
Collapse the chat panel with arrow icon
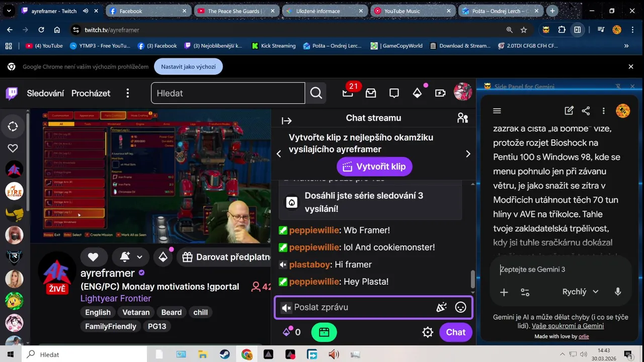pyautogui.click(x=287, y=121)
